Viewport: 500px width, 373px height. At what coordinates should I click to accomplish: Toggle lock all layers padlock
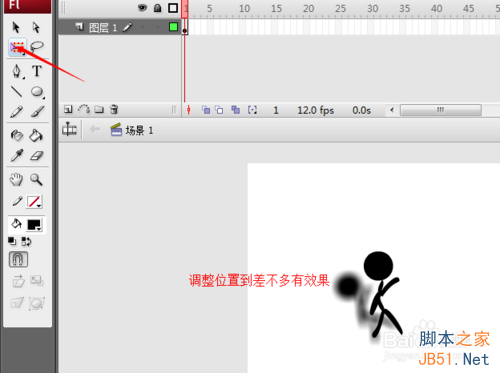[157, 8]
